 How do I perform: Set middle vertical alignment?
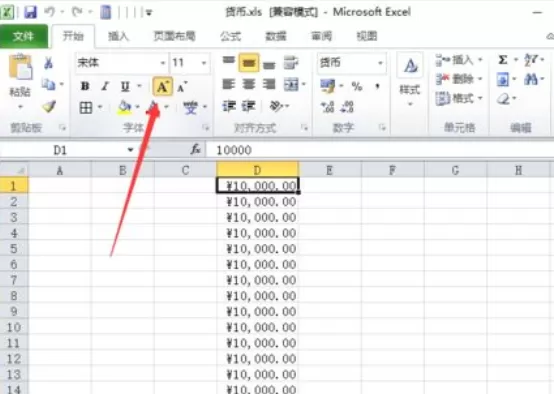tap(249, 63)
